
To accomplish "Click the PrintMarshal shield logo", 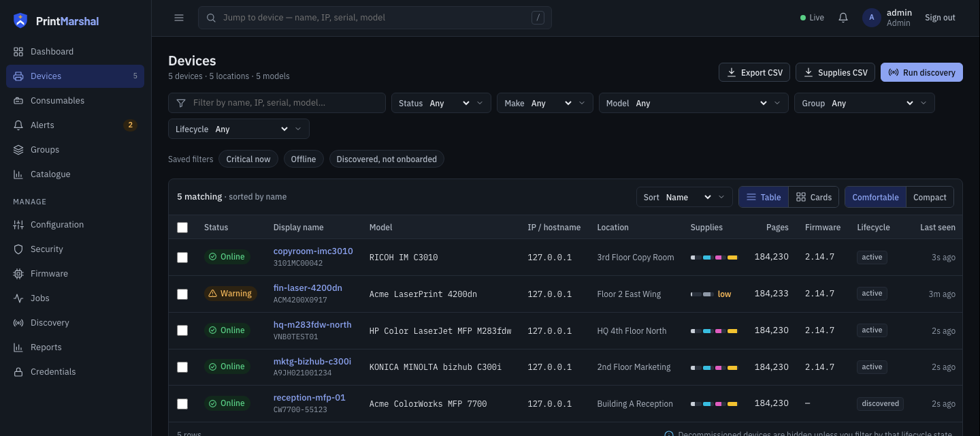I will click(20, 20).
